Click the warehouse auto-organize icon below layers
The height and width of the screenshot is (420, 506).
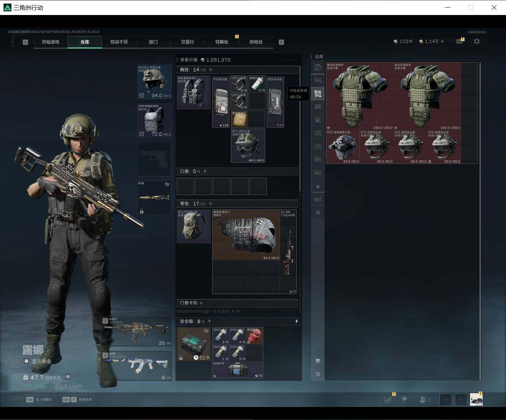tap(318, 374)
